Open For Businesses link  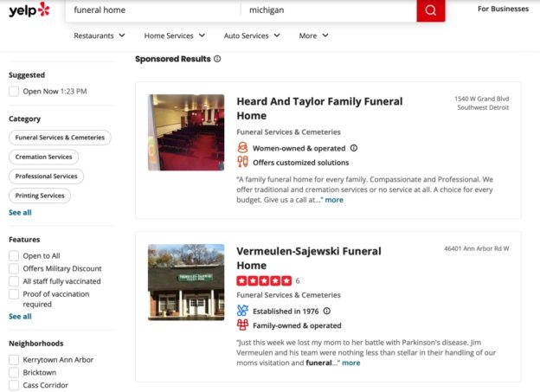[x=503, y=9]
